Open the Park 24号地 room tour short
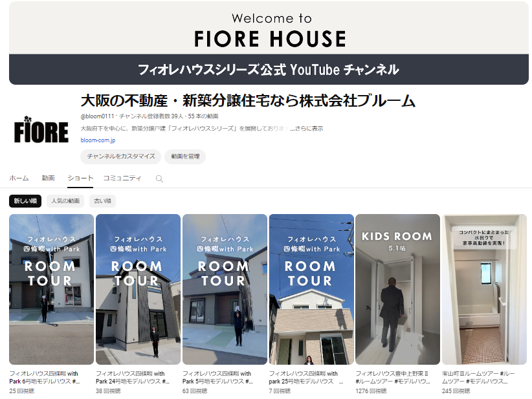Image resolution: width=532 pixels, height=399 pixels. click(138, 289)
